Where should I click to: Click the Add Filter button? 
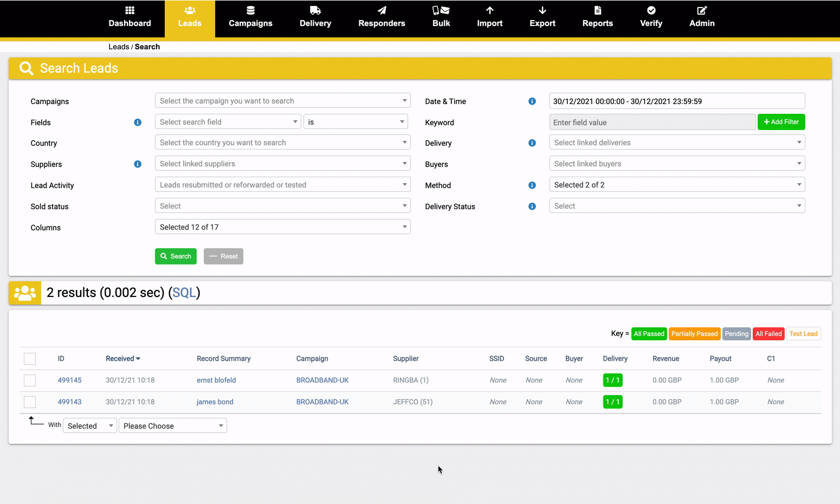point(781,122)
